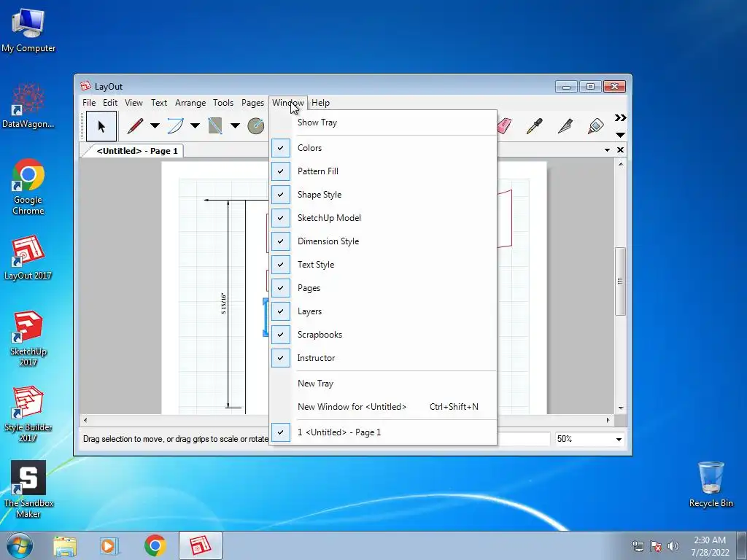Activate the Style eyedropper tool
The height and width of the screenshot is (560, 747).
click(x=534, y=126)
